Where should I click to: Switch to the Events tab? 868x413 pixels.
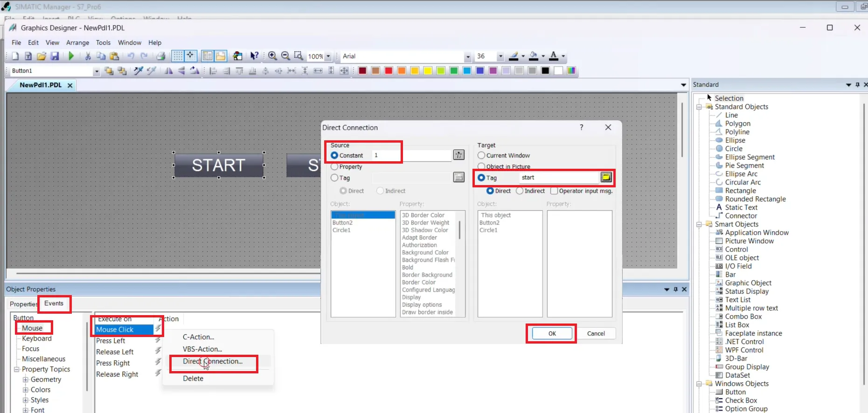coord(54,303)
